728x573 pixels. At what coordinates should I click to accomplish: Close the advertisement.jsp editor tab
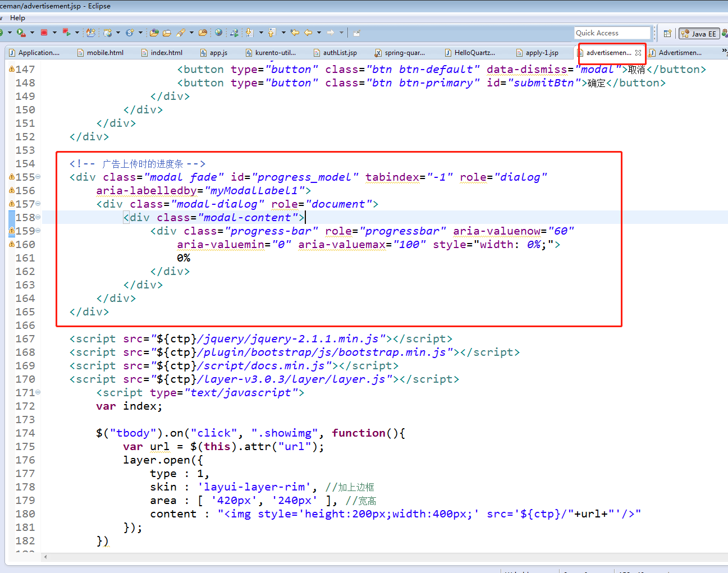[638, 53]
